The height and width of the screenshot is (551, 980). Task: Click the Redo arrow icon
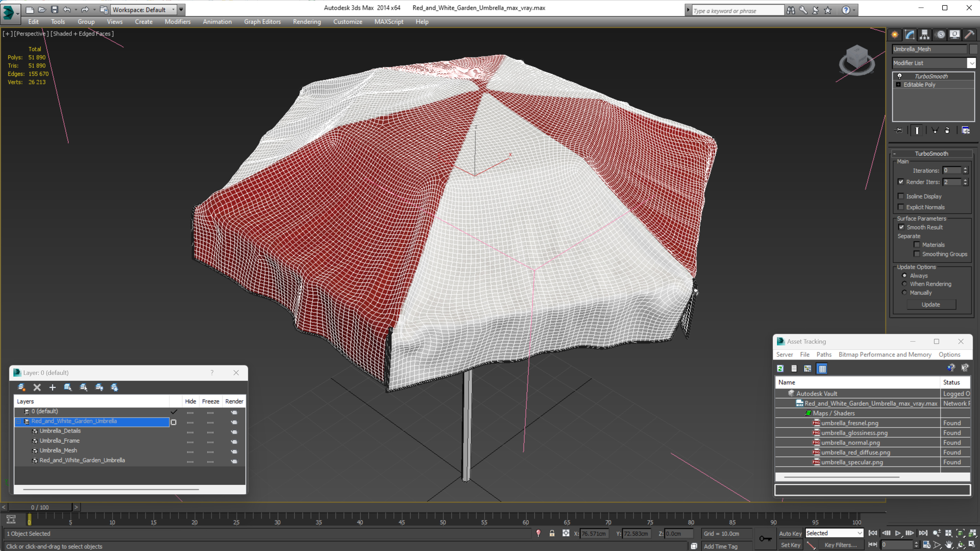click(85, 10)
